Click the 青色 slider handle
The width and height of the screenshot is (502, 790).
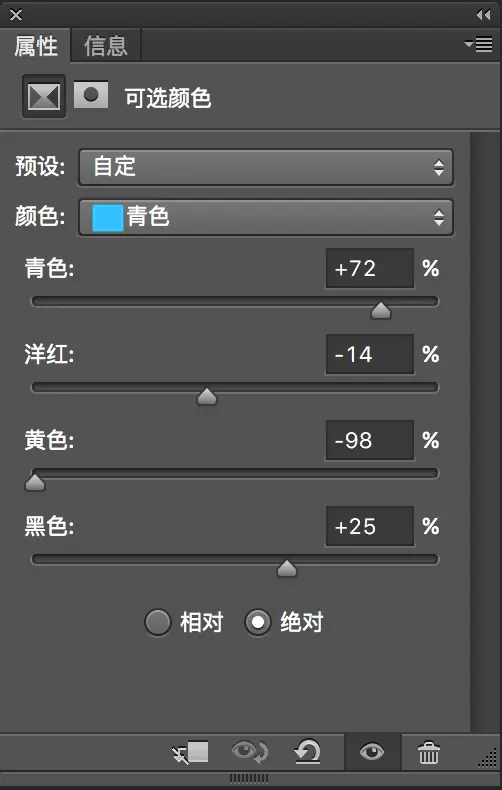381,310
